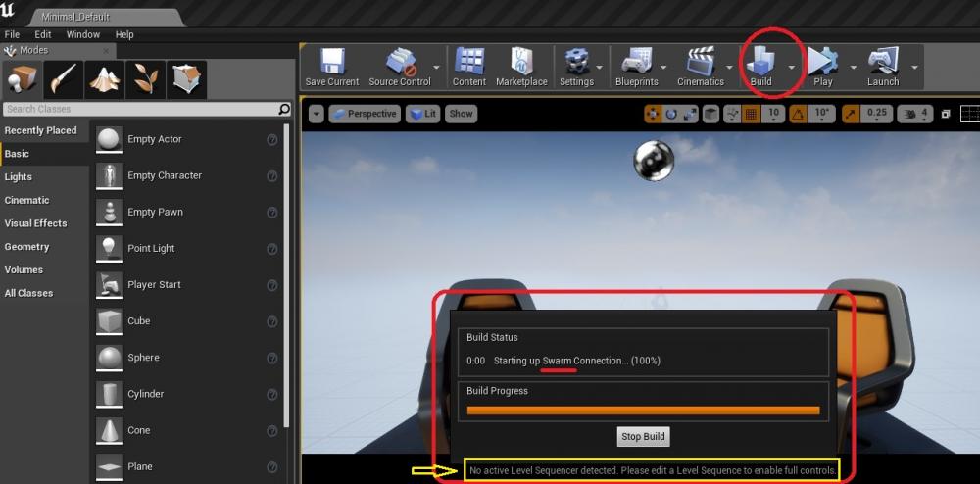Select the Paint mode brush icon
The height and width of the screenshot is (484, 980).
(64, 80)
